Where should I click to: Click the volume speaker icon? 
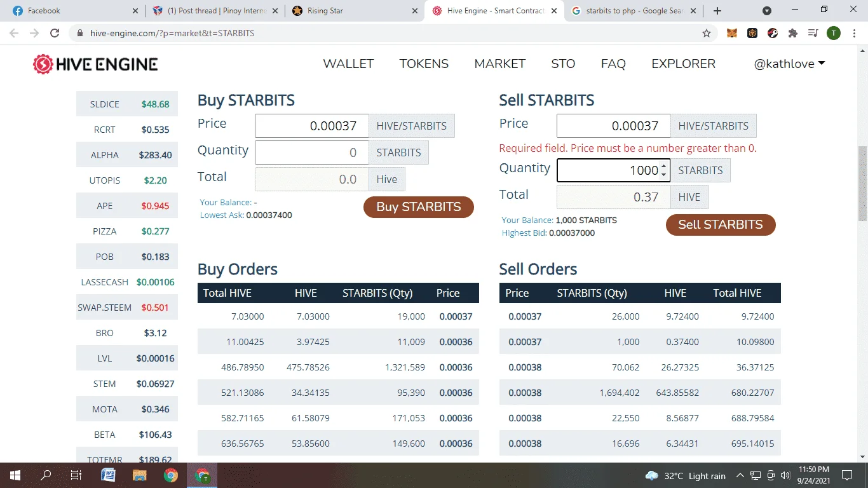[x=785, y=475]
